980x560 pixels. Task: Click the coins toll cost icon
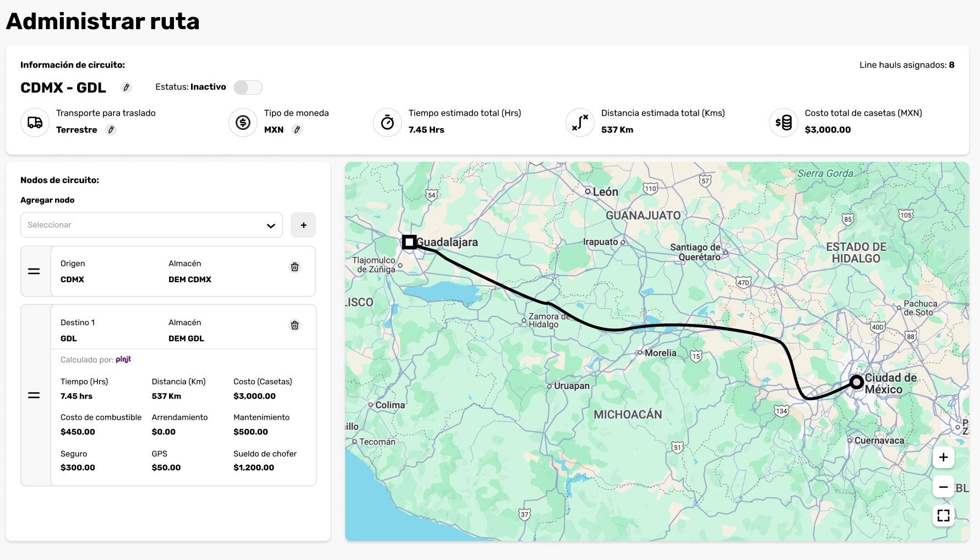click(784, 122)
